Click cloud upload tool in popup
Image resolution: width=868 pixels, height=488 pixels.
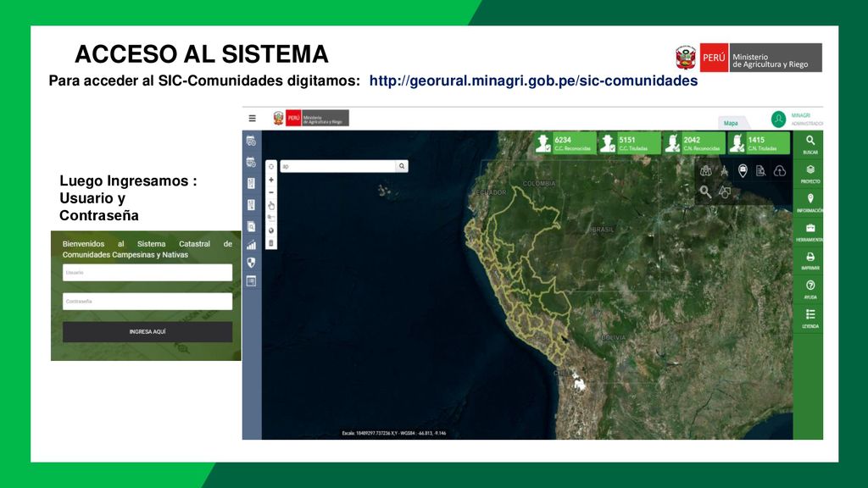click(x=780, y=171)
